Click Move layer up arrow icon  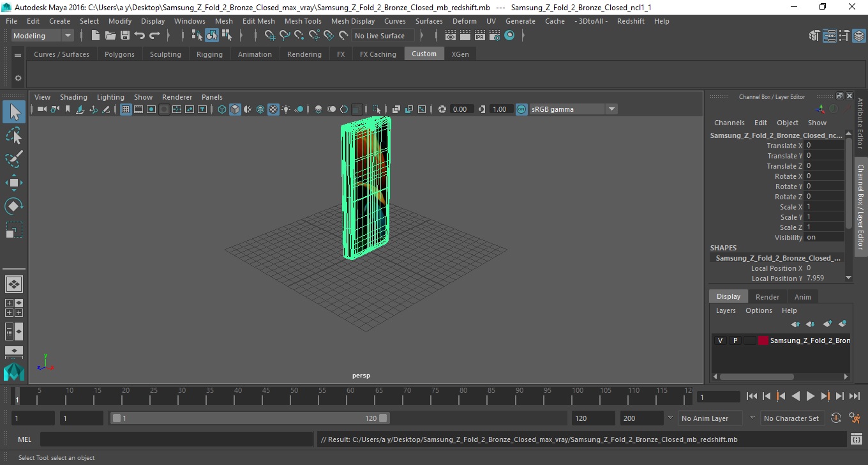[x=795, y=324]
